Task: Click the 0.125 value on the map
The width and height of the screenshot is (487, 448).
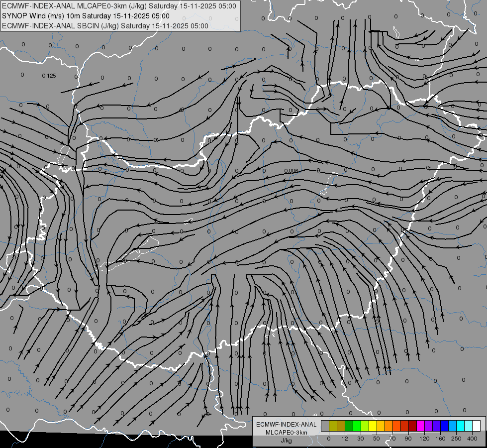Action: point(49,76)
